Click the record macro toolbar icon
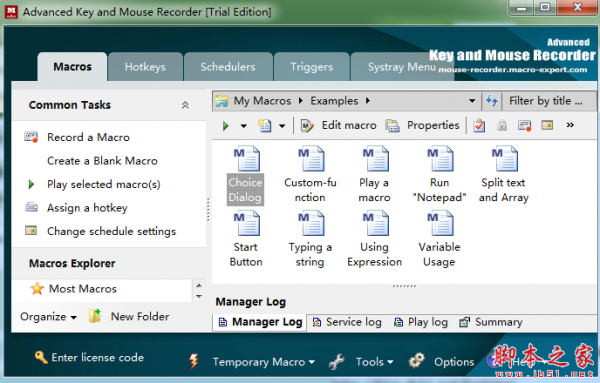Image resolution: width=600 pixels, height=383 pixels. (x=524, y=125)
